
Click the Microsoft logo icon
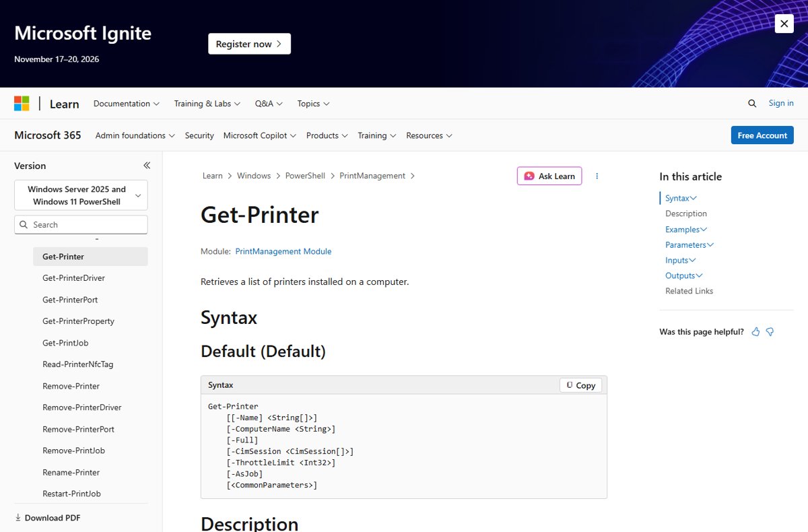22,104
